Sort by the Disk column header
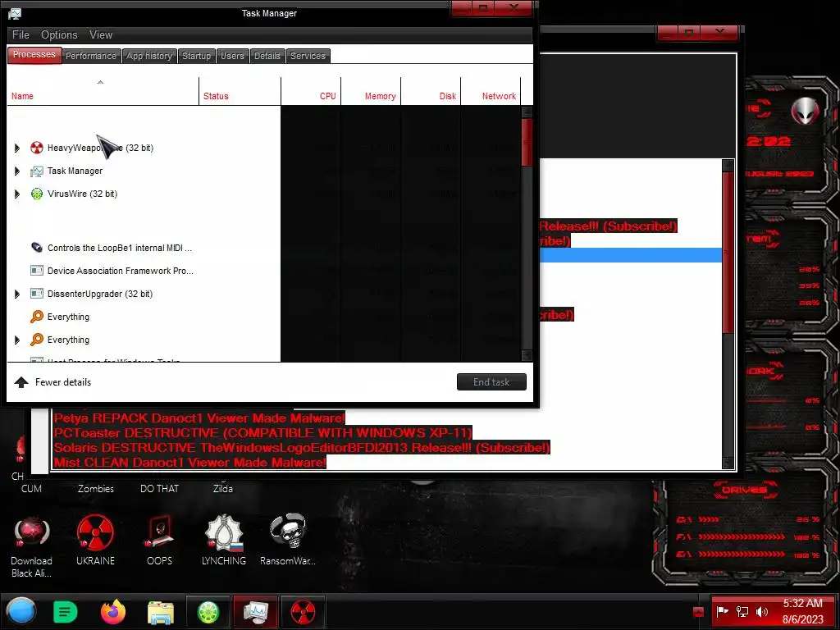This screenshot has width=840, height=630. [431, 91]
